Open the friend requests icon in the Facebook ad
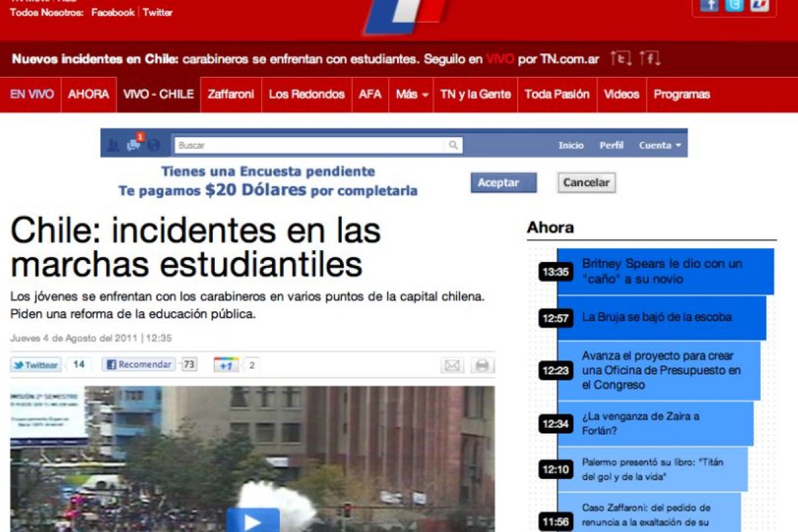Image resolution: width=798 pixels, height=532 pixels. tap(114, 145)
